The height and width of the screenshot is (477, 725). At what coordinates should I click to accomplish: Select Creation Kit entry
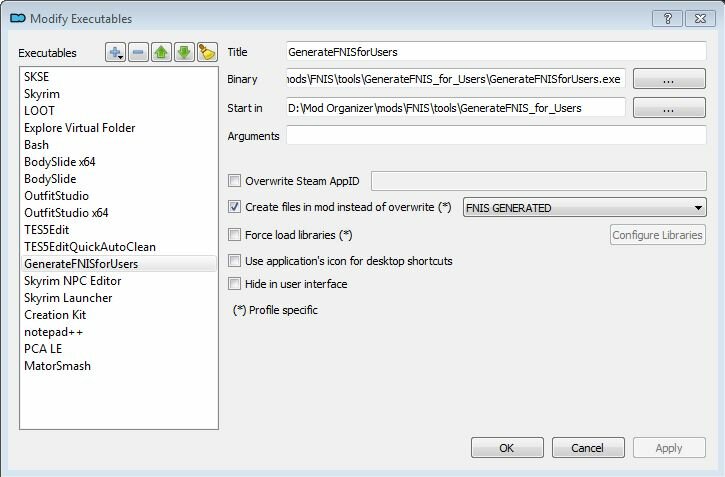click(x=118, y=315)
